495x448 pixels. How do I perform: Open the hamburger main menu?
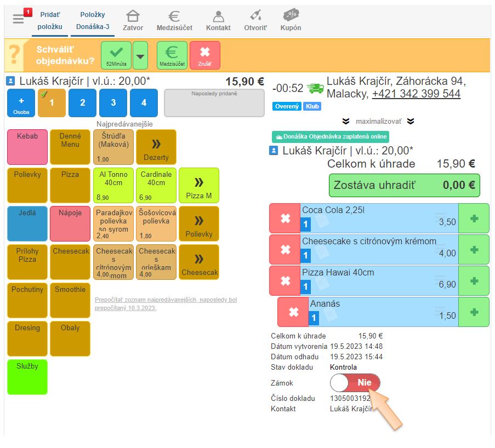coord(19,19)
